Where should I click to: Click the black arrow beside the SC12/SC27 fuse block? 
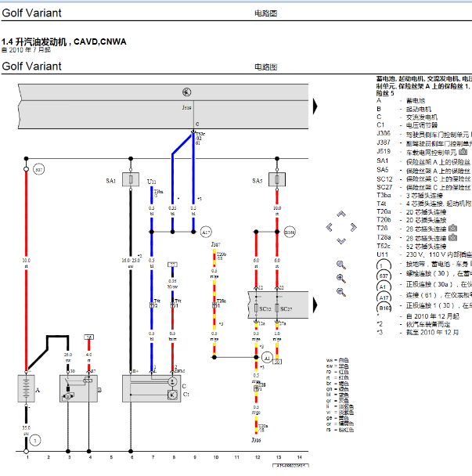tap(315, 305)
